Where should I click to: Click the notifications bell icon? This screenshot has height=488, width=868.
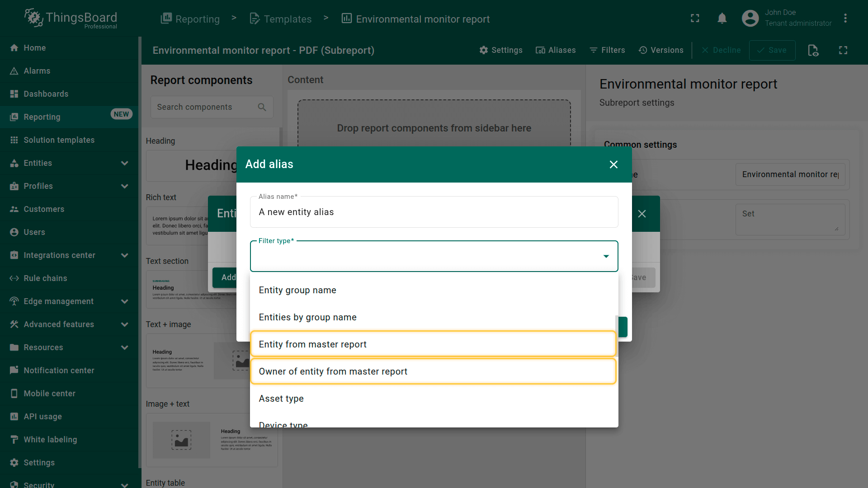pyautogui.click(x=722, y=18)
